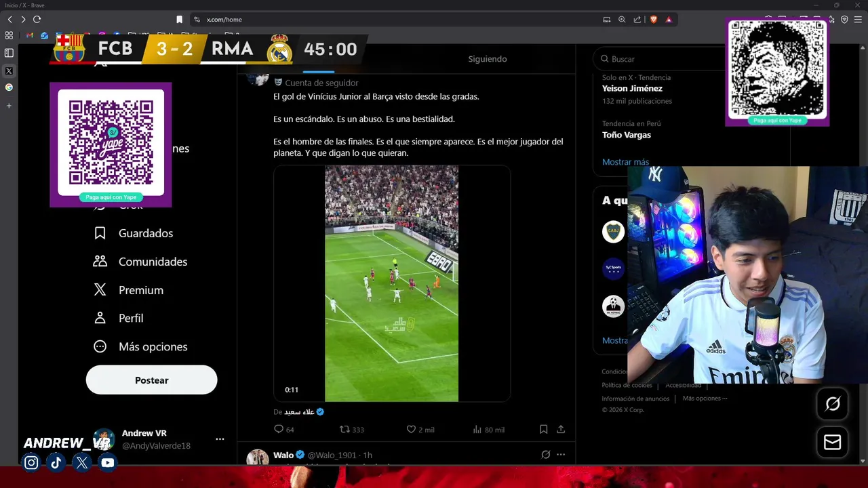
Task: Click the Buscar search field
Action: click(658, 59)
